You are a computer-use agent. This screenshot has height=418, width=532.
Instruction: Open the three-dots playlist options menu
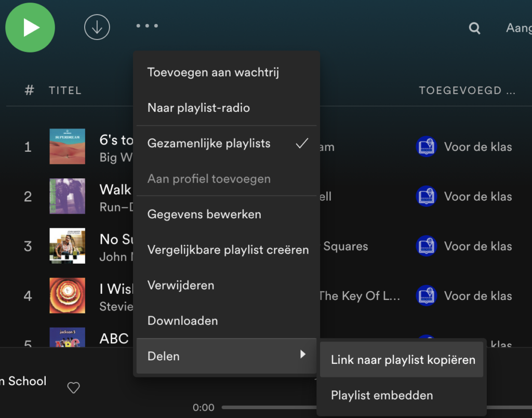coord(147,25)
